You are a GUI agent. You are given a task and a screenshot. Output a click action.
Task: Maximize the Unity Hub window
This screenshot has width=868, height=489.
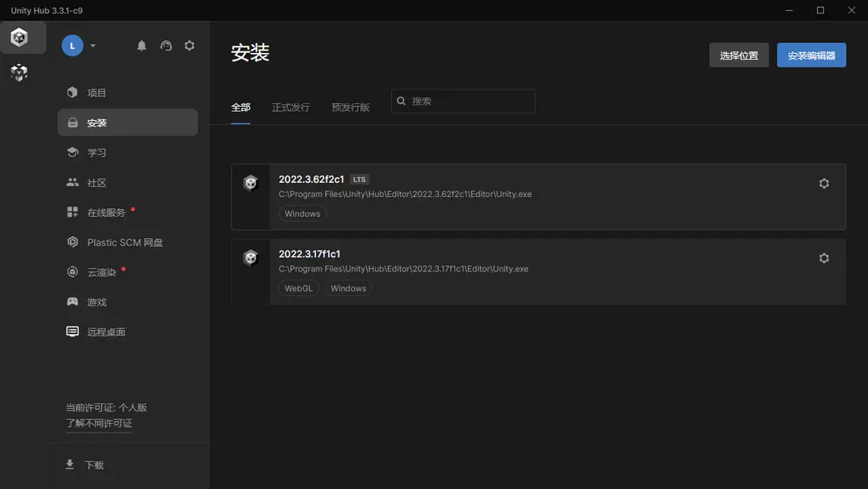pyautogui.click(x=821, y=10)
